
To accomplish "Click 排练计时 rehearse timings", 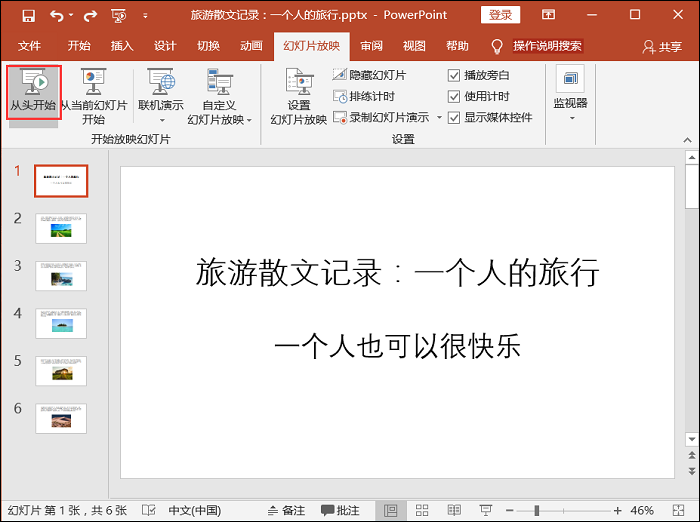I will pyautogui.click(x=364, y=96).
